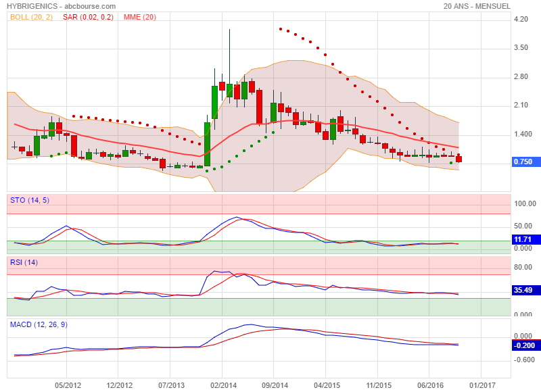The height and width of the screenshot is (392, 541).
Task: Select the MME (20) indicator label
Action: [140, 17]
